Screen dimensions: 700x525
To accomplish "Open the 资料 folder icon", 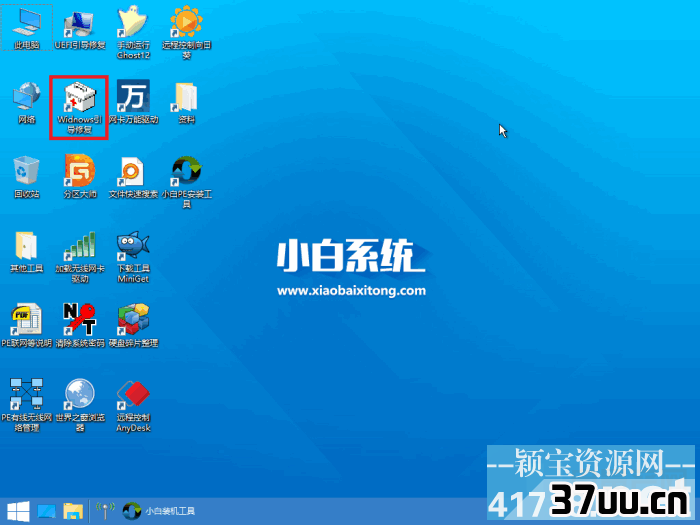I will coord(187,103).
